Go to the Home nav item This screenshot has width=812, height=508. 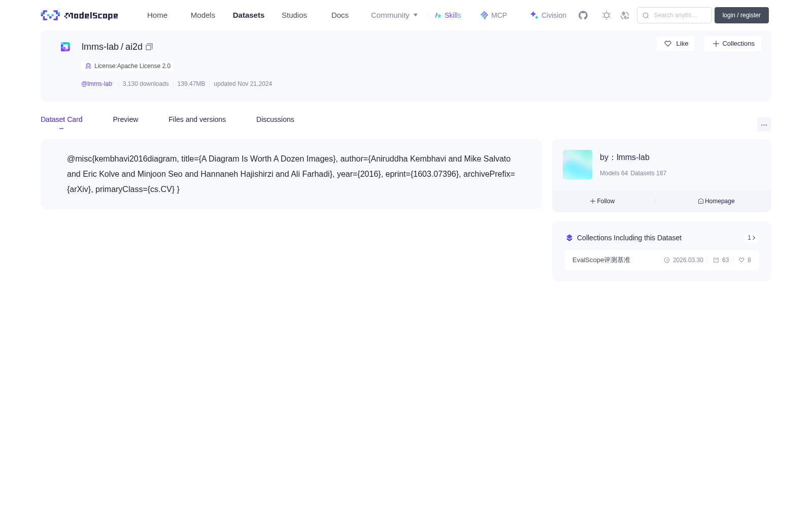[157, 15]
